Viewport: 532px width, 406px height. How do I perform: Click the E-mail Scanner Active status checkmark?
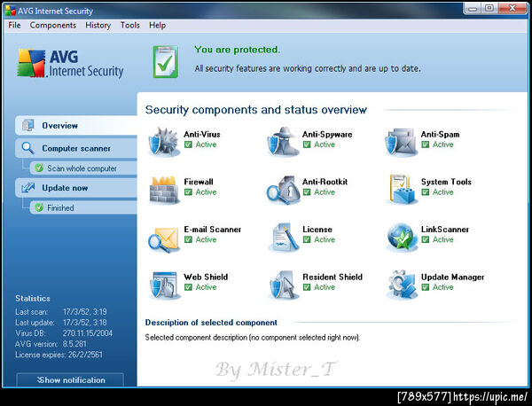point(188,239)
